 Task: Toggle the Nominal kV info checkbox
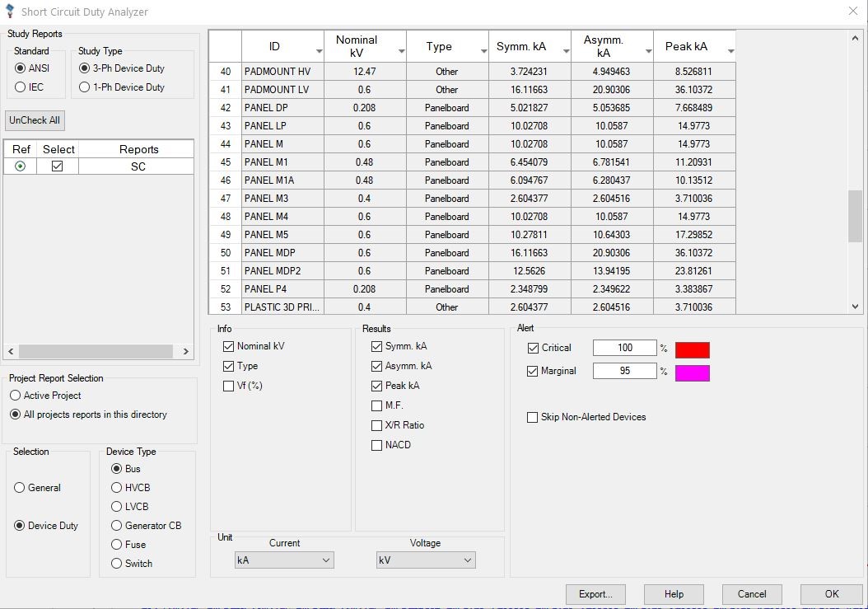tap(228, 346)
